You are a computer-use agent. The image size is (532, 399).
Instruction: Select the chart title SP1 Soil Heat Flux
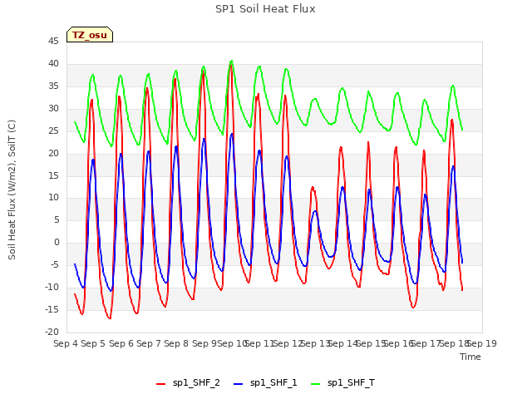(265, 9)
